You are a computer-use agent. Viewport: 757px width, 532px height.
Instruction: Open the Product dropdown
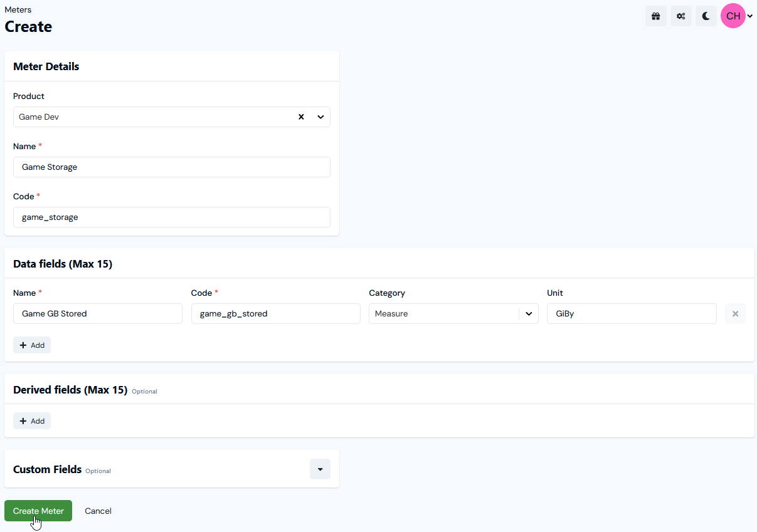point(320,117)
